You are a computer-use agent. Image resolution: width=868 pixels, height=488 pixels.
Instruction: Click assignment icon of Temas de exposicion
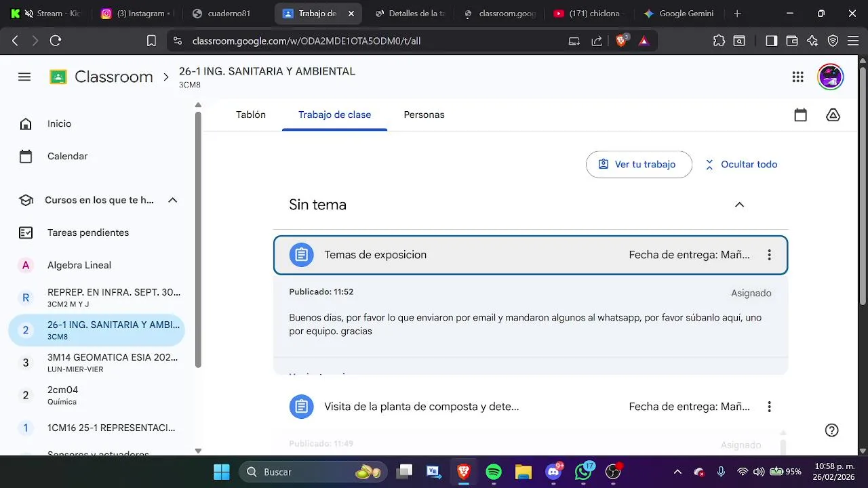point(301,255)
